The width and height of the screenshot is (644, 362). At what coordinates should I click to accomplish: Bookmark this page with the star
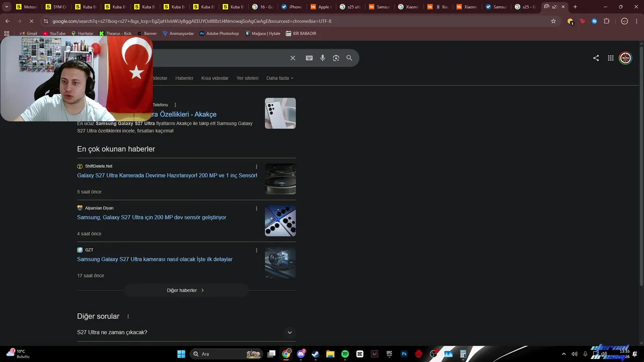[553, 21]
